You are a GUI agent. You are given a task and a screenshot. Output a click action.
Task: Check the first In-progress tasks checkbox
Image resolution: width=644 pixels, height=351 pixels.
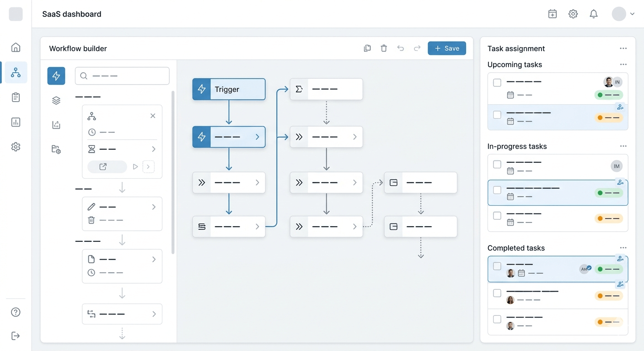tap(497, 165)
